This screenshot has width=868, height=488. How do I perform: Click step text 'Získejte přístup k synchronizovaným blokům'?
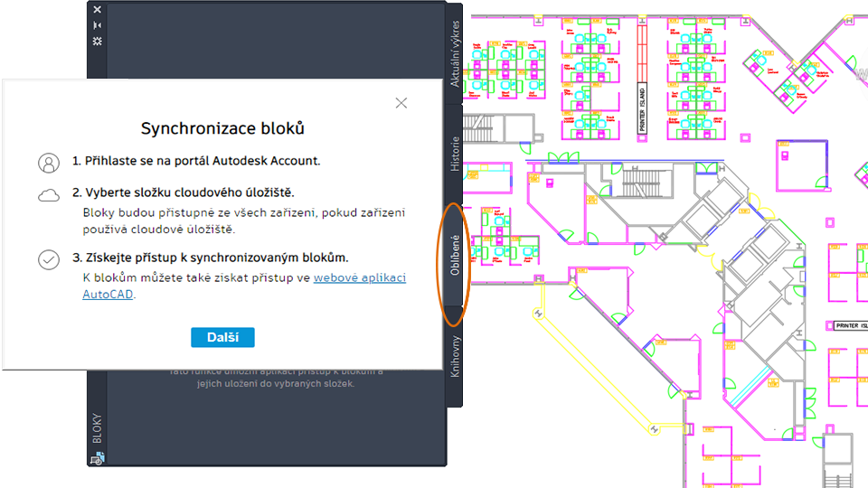coord(211,258)
